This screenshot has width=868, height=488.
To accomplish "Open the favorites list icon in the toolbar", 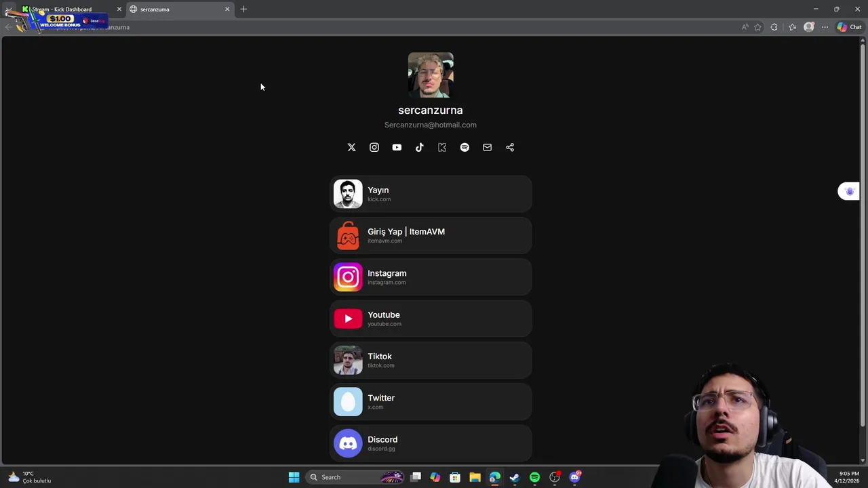I will [x=792, y=27].
